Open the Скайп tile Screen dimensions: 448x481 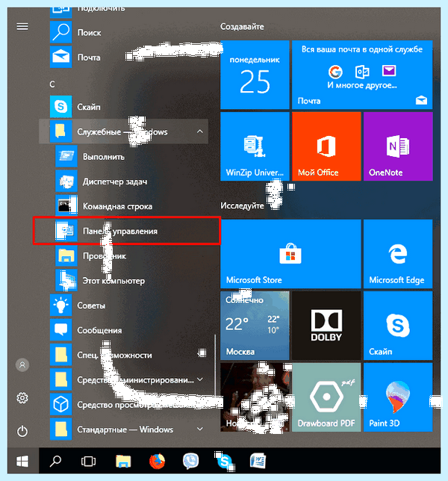pyautogui.click(x=398, y=326)
